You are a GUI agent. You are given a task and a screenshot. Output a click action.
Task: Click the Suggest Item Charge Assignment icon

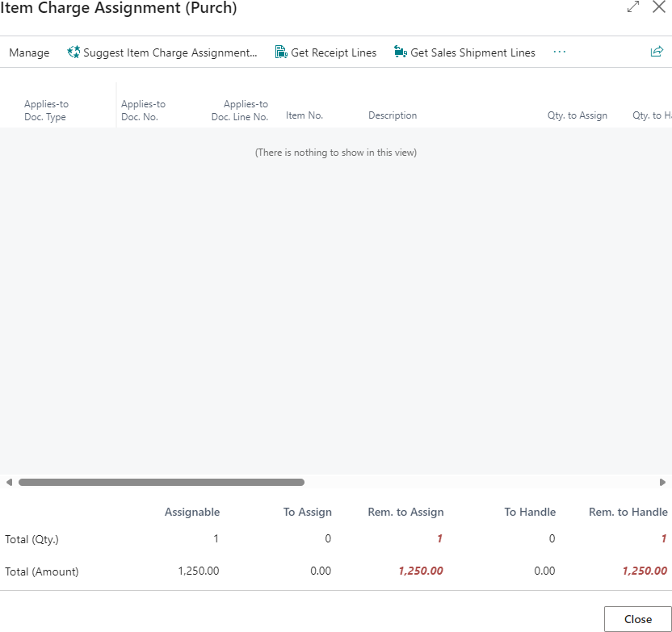pos(73,52)
